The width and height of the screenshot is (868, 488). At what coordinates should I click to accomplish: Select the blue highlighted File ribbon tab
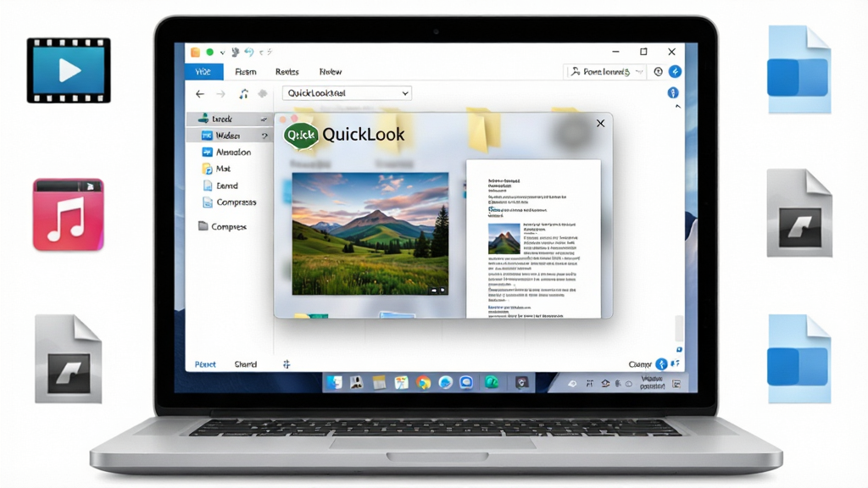coord(203,71)
